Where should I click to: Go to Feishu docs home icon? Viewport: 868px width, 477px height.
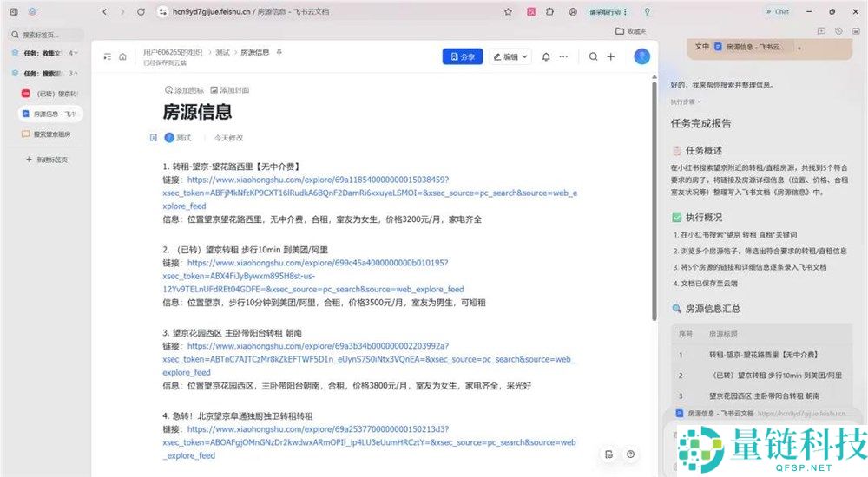click(123, 56)
